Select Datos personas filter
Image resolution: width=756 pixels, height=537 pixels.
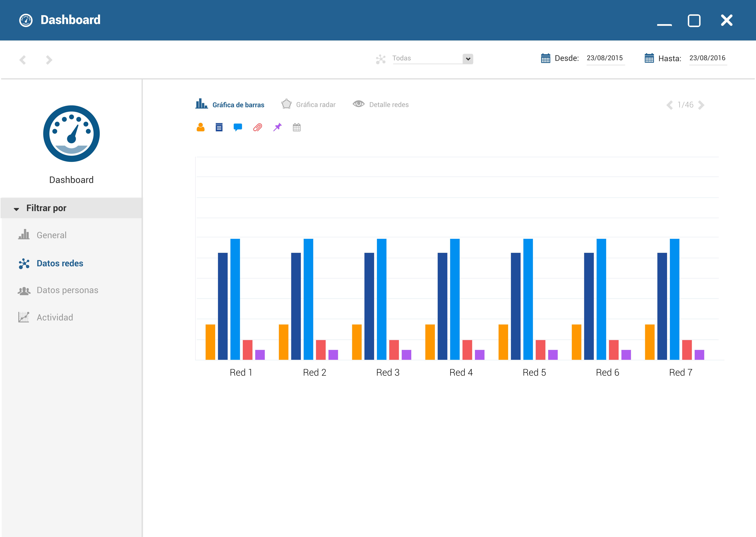[x=67, y=290]
